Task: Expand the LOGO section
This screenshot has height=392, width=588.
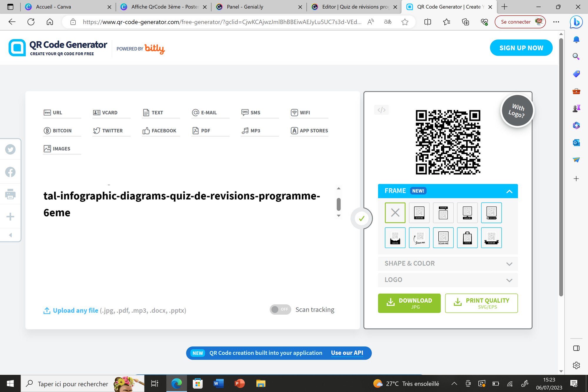Action: [x=447, y=280]
